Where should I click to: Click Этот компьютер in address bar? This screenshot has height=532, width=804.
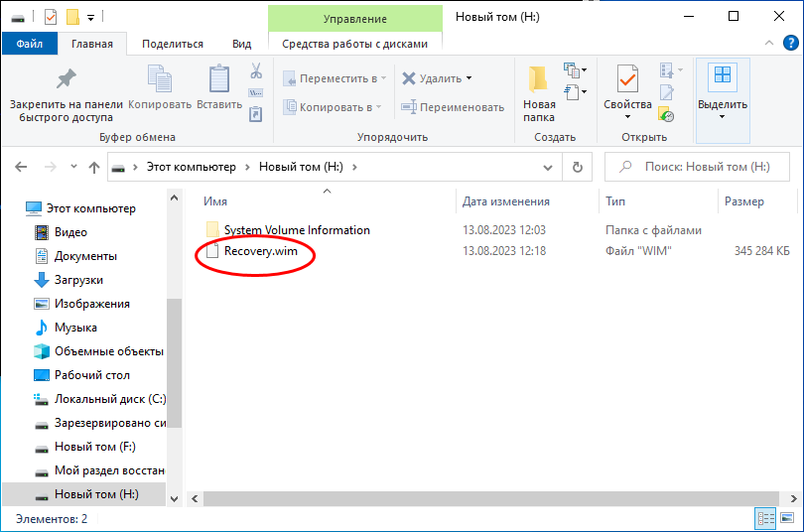pyautogui.click(x=191, y=167)
